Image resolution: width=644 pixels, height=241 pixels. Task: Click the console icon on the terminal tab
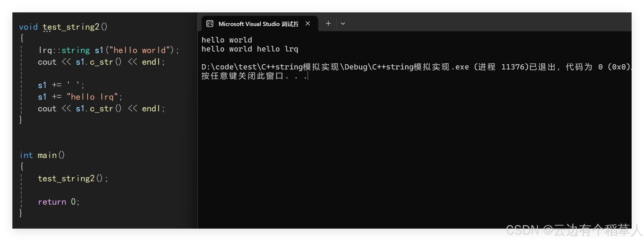(x=210, y=24)
